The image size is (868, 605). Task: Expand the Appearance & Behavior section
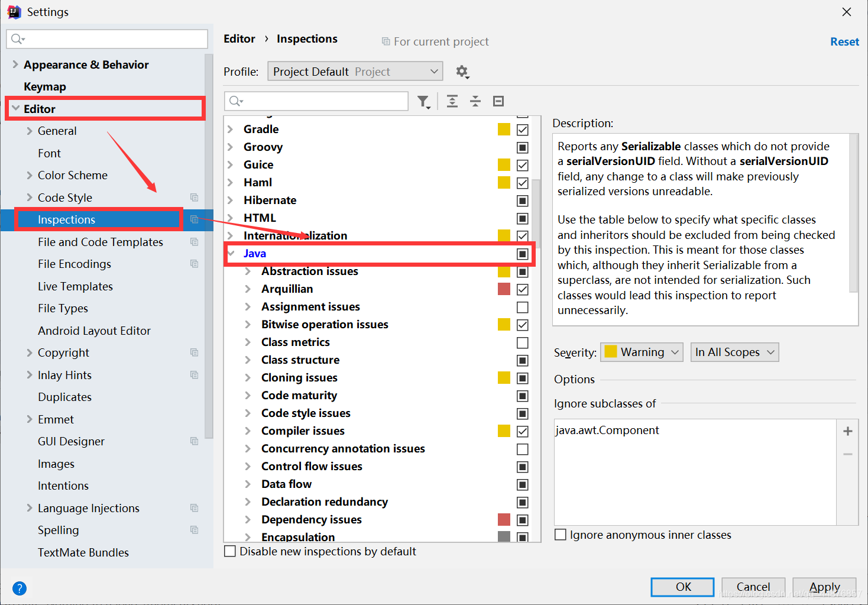tap(15, 64)
